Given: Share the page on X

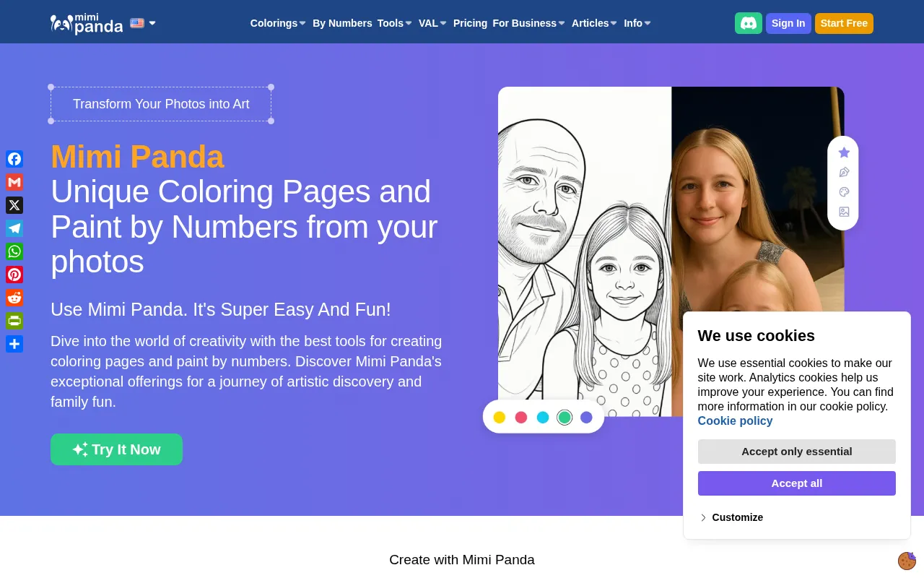Looking at the screenshot, I should [x=14, y=205].
